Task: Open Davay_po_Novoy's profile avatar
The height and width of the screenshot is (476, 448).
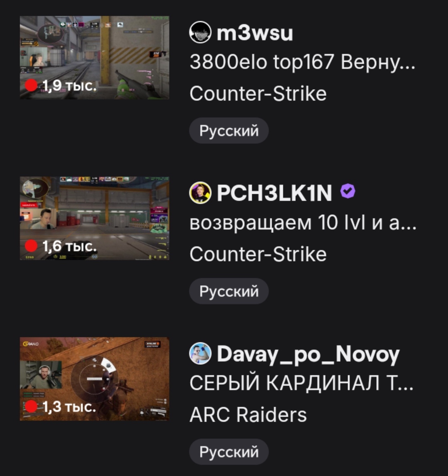Action: [200, 353]
